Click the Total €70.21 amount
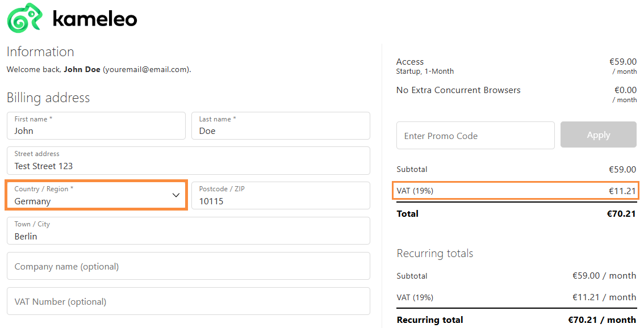Image resolution: width=644 pixels, height=328 pixels. click(621, 214)
